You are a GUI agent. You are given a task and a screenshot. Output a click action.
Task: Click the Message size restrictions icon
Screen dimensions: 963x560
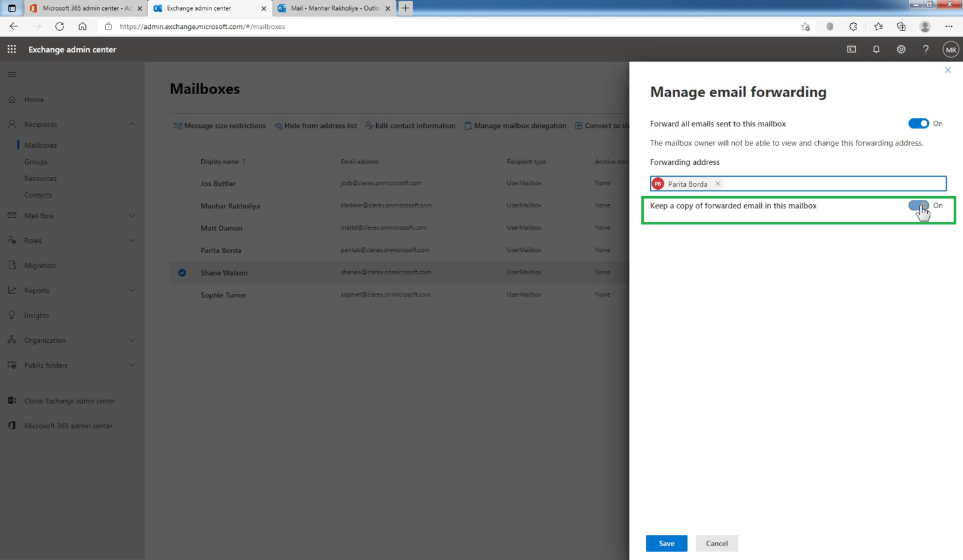coord(177,125)
